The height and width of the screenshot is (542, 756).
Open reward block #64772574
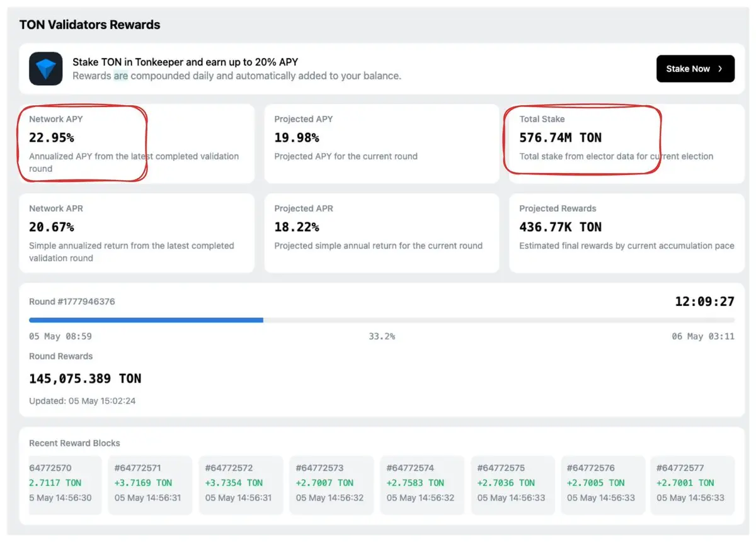click(x=422, y=485)
